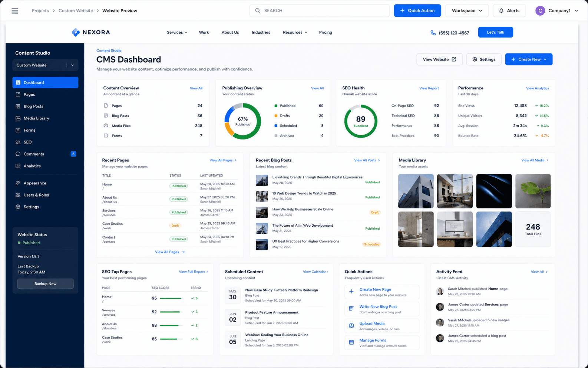The height and width of the screenshot is (368, 588).
Task: Open the Industries nav item
Action: [x=261, y=33]
